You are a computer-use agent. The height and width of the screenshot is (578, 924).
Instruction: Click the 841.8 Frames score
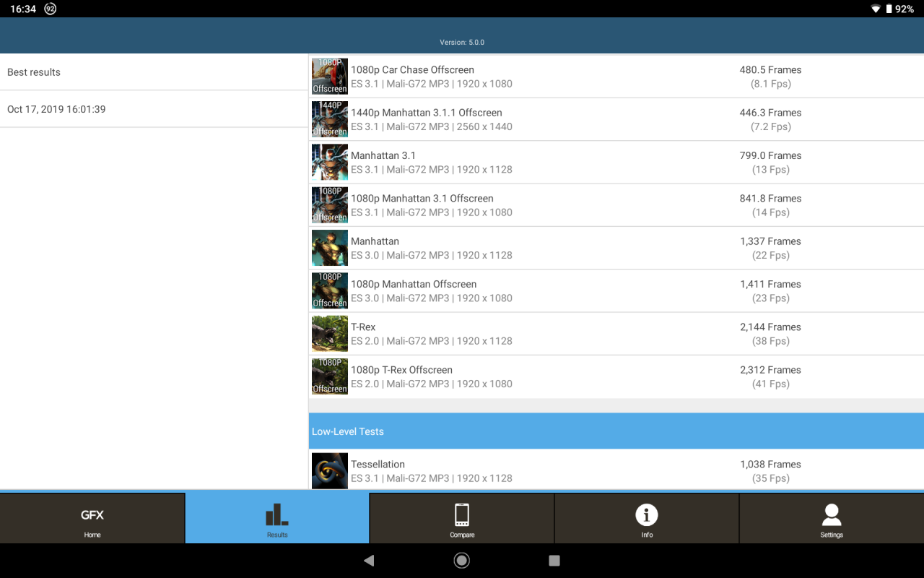click(770, 199)
